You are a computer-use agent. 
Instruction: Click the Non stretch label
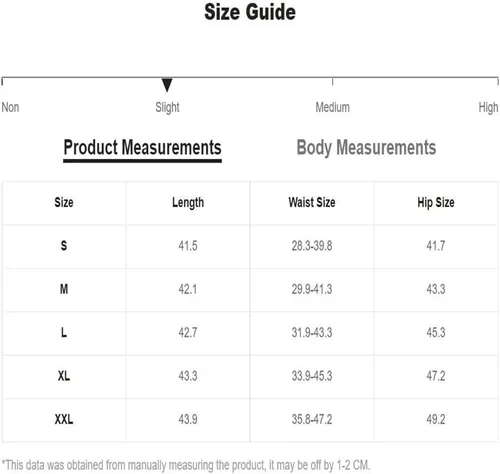(10, 107)
